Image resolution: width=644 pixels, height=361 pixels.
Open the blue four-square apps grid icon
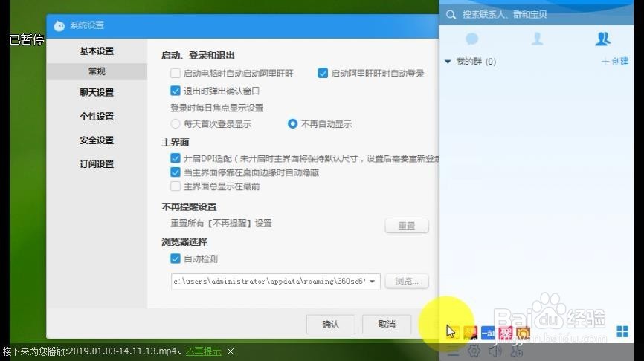[622, 331]
